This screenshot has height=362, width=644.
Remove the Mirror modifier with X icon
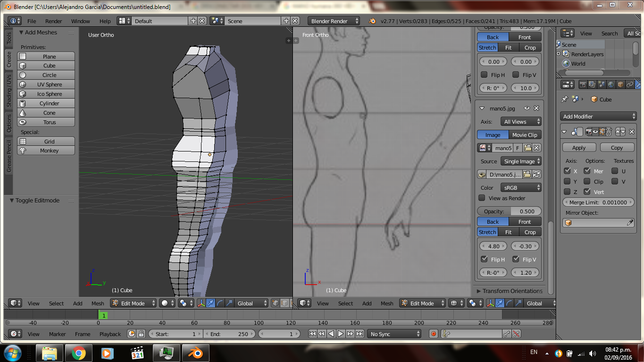coord(632,132)
